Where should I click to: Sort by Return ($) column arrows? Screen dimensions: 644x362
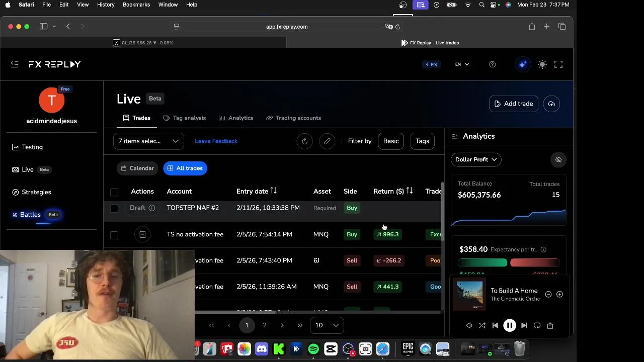coord(410,191)
